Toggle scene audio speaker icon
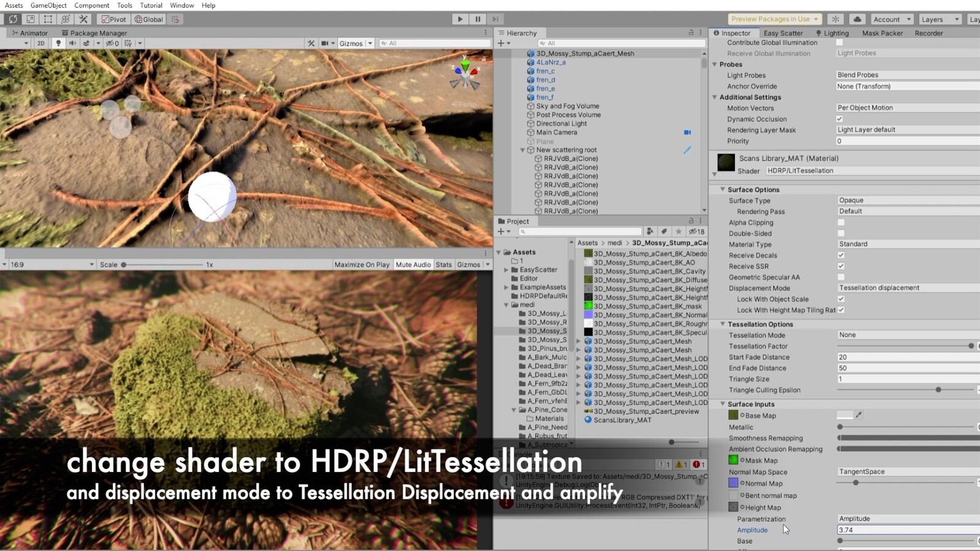The image size is (980, 551). pyautogui.click(x=72, y=43)
